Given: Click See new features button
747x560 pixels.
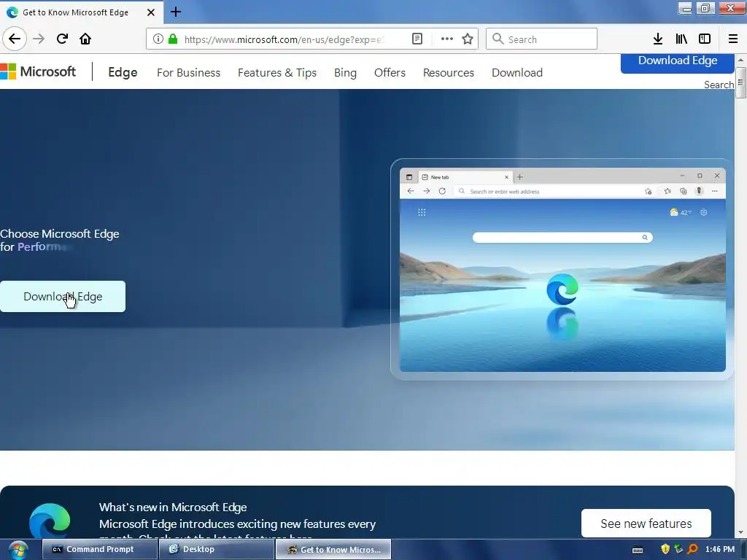Looking at the screenshot, I should [646, 524].
